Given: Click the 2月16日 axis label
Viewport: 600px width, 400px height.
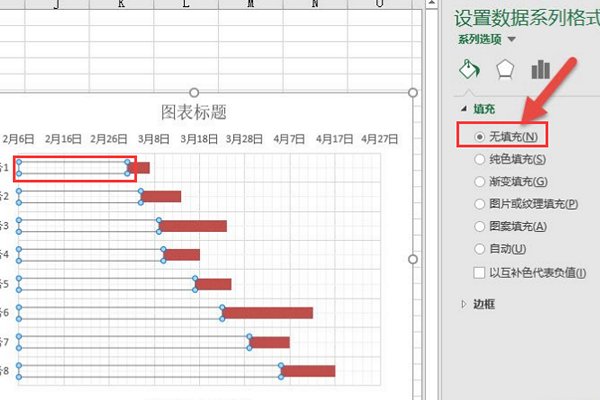Looking at the screenshot, I should (x=63, y=139).
